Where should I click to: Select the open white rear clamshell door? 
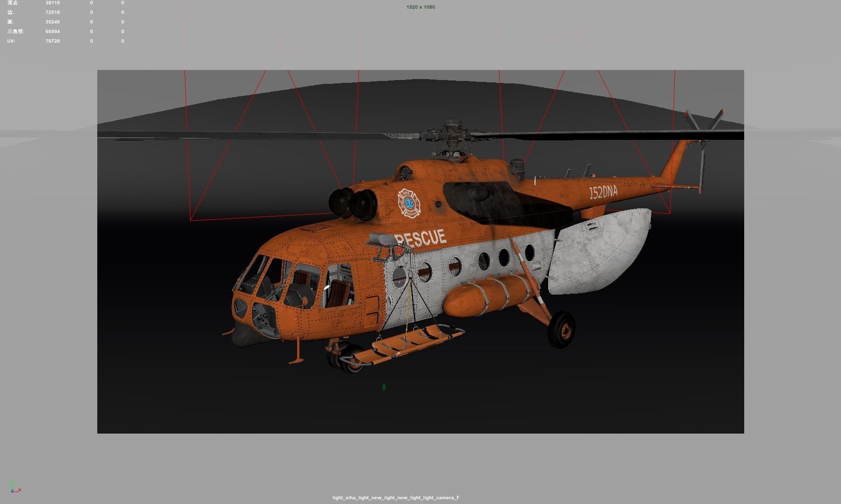(x=599, y=252)
